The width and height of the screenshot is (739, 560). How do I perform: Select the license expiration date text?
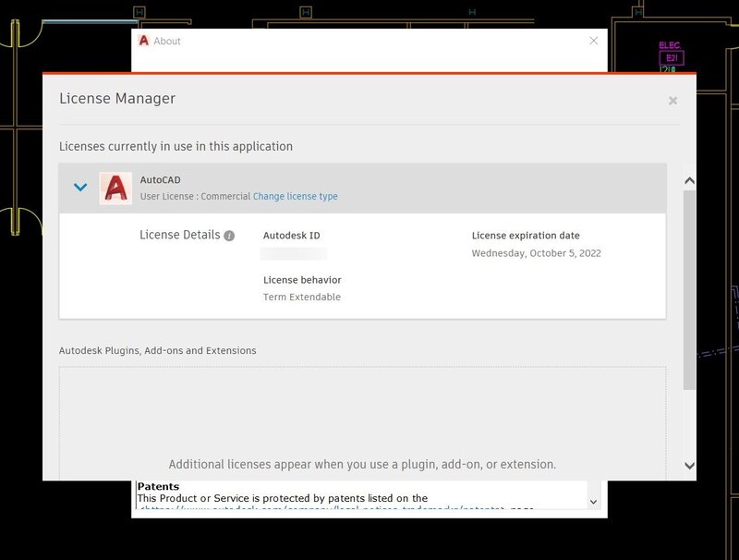point(537,253)
